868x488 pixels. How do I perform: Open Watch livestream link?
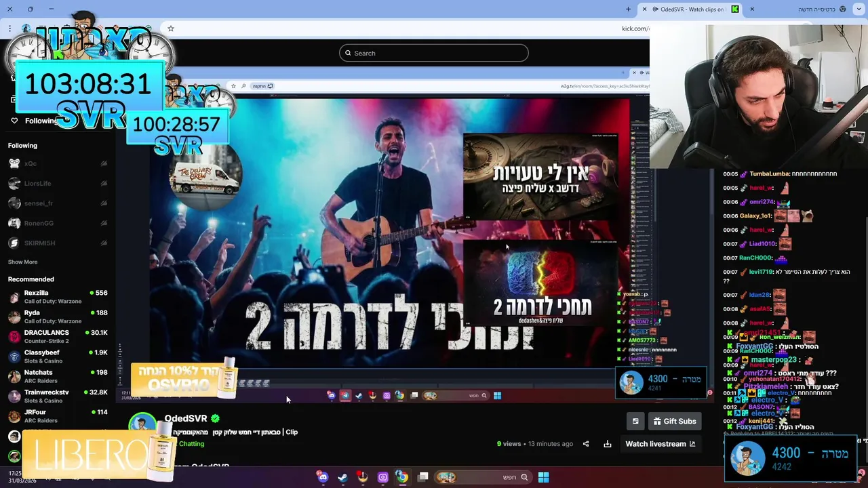(660, 444)
